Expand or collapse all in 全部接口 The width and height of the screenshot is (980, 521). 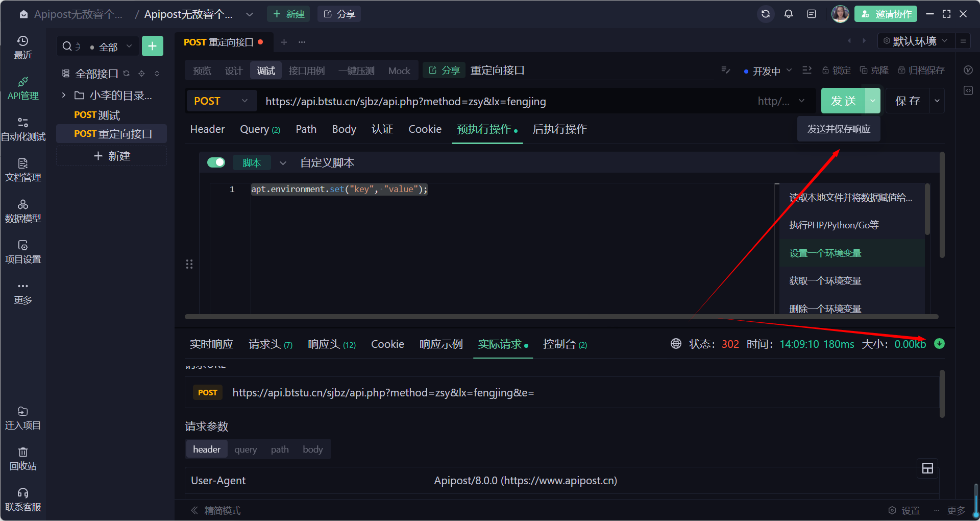click(157, 74)
